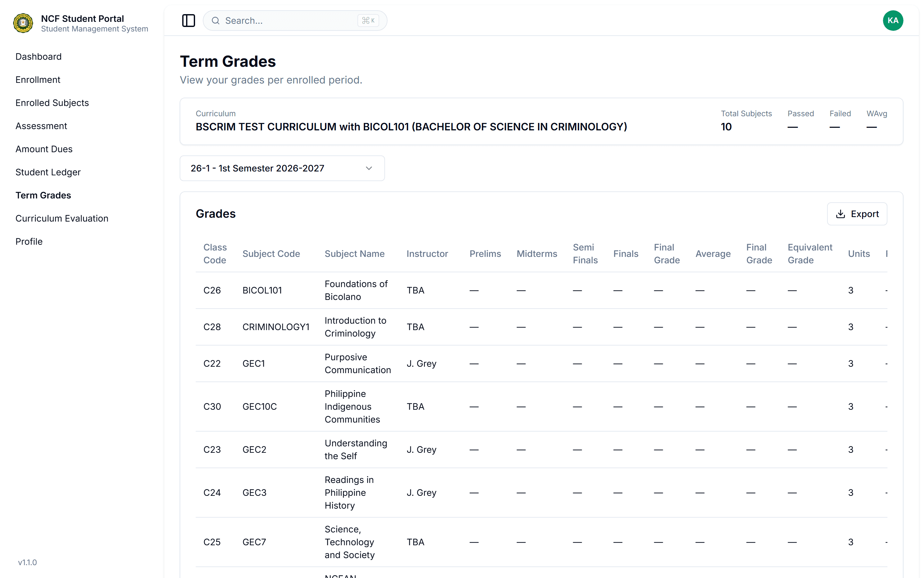Click the Average column header
This screenshot has height=578, width=924.
coord(713,254)
